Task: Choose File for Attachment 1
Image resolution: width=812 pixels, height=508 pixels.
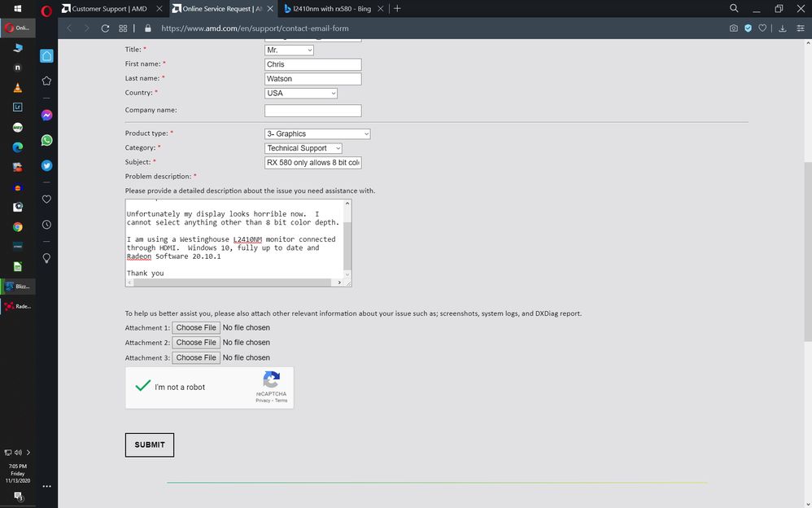Action: pos(196,327)
